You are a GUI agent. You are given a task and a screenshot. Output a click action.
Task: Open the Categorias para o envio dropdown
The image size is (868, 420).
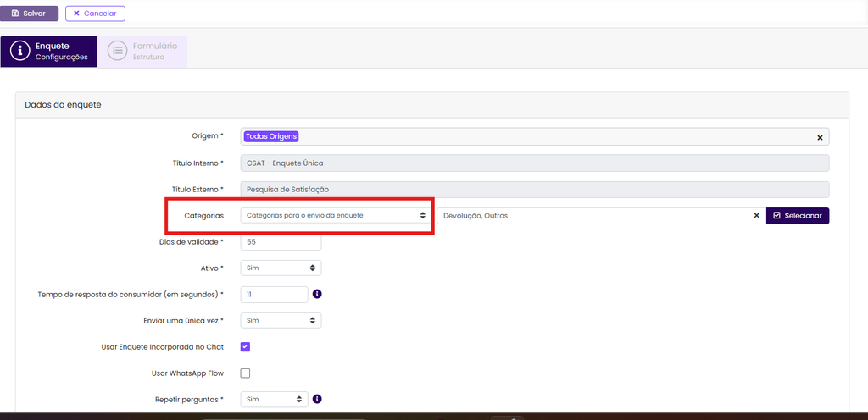point(336,216)
